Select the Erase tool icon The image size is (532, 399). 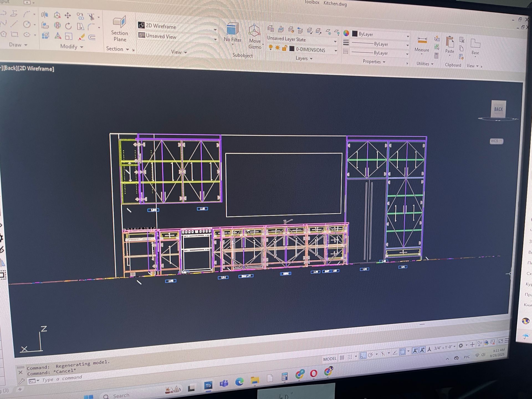81,37
